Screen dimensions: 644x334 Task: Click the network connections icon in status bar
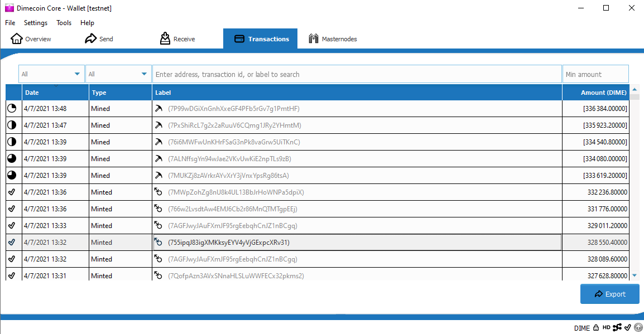[617, 327]
